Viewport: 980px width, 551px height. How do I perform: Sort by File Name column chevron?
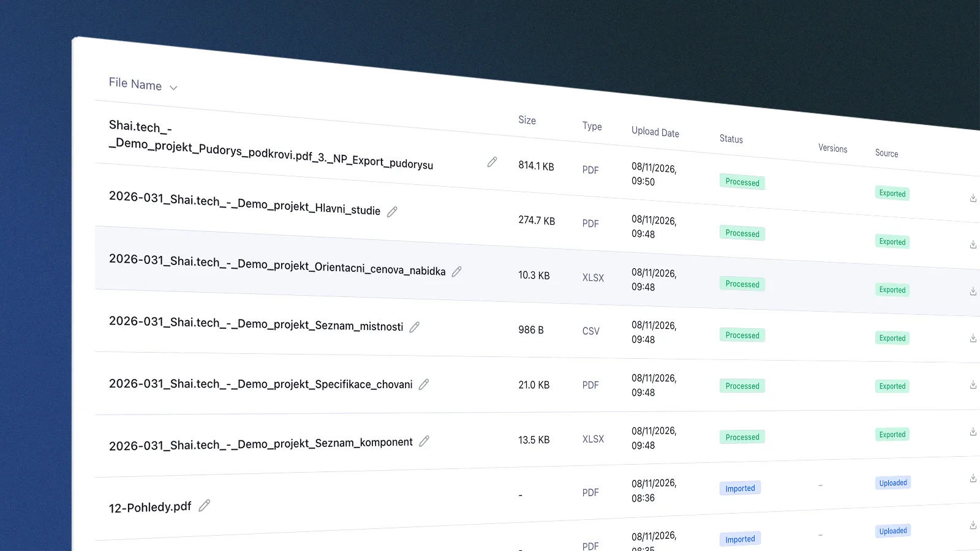(173, 88)
